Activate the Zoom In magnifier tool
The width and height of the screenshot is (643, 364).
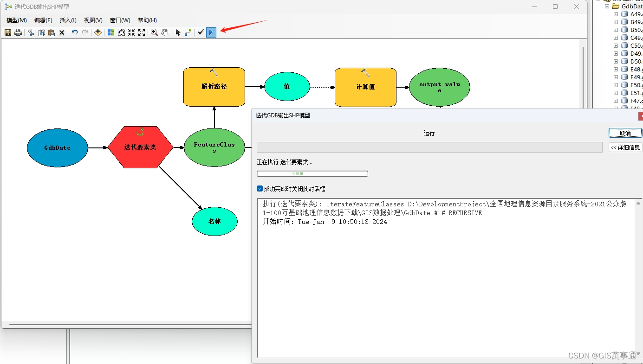click(153, 32)
